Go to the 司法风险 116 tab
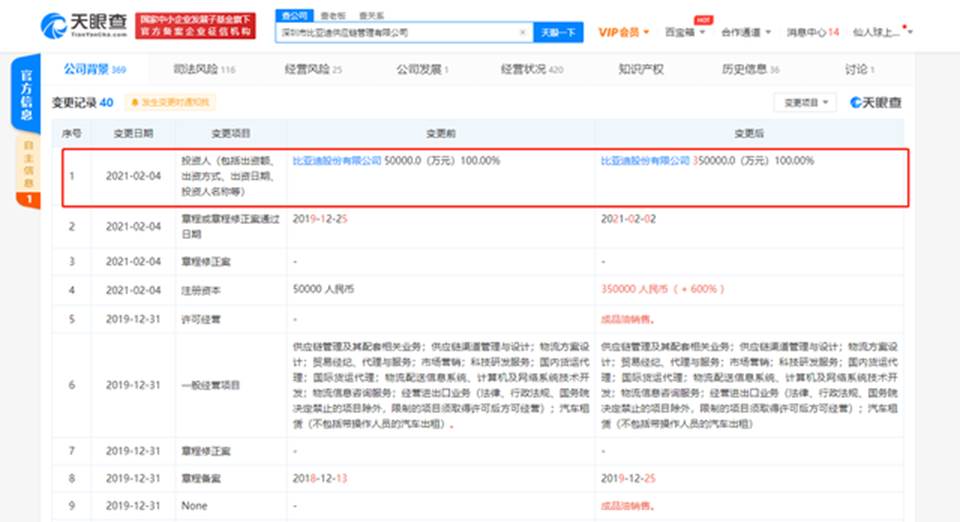 click(x=204, y=69)
